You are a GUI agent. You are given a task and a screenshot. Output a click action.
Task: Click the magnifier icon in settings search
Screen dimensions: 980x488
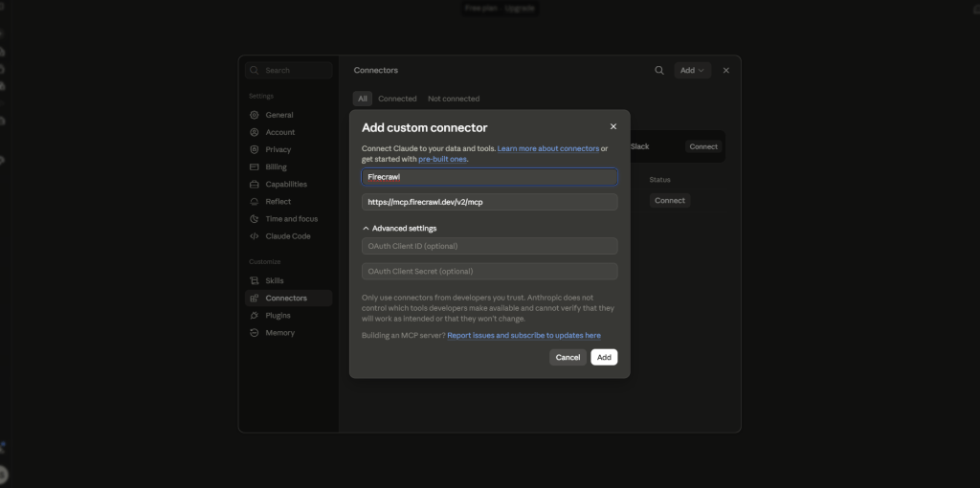[x=255, y=71]
